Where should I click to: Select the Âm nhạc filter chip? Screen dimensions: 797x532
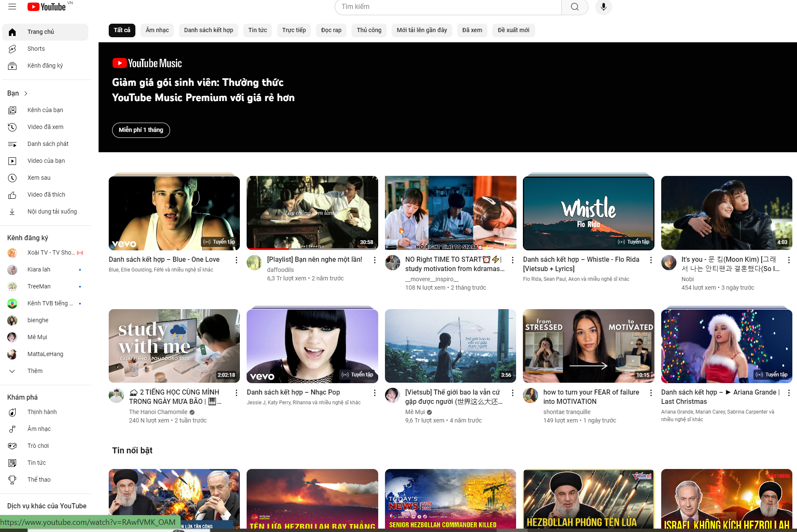[x=157, y=30]
